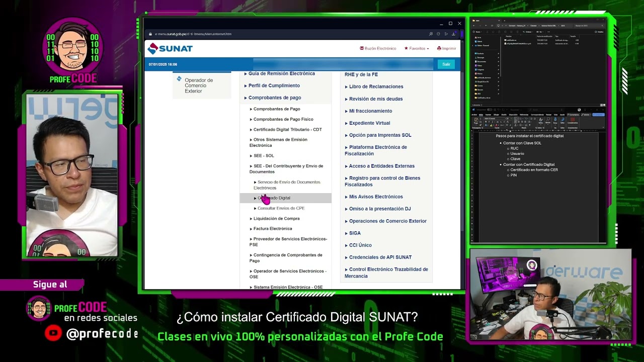Click the Compartir button in Word

point(599,115)
